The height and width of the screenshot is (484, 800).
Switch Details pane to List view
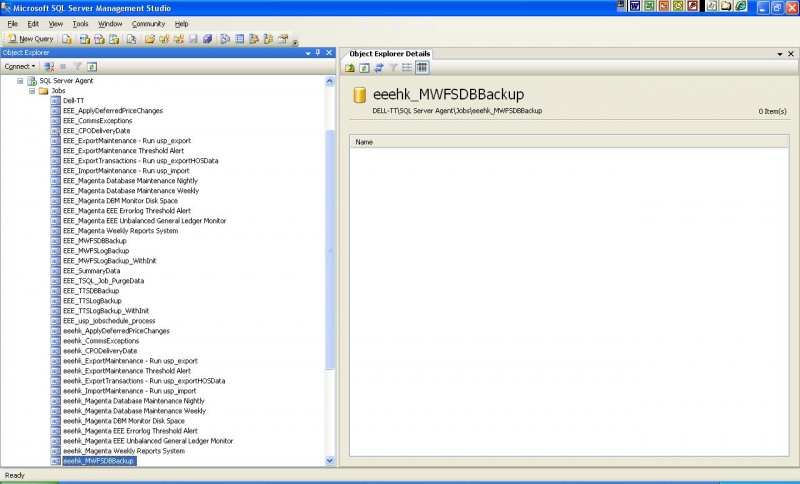click(407, 68)
